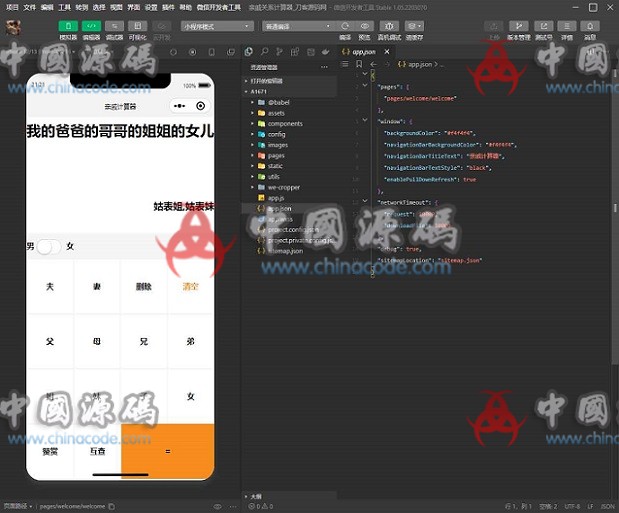This screenshot has height=513, width=619.
Task: Toggle the 可视化 visual button
Action: point(138,26)
